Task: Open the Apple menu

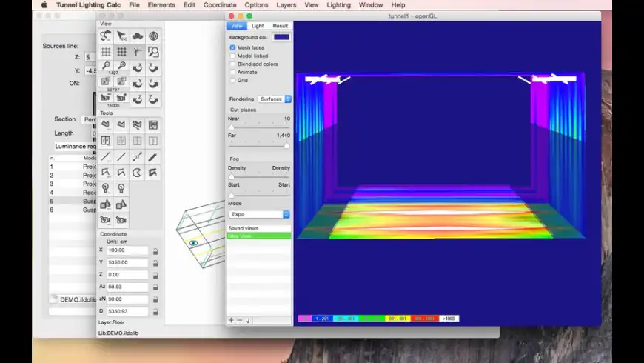Action: tap(44, 5)
